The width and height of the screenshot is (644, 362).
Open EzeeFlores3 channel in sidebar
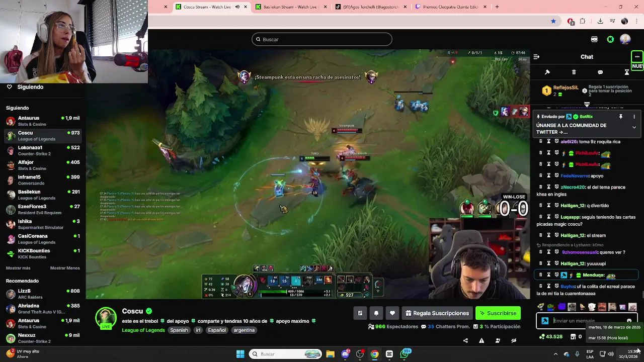43,210
